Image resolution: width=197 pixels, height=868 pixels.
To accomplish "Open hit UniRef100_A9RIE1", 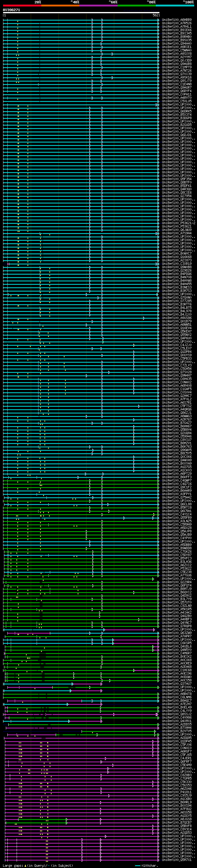I will click(x=177, y=47).
